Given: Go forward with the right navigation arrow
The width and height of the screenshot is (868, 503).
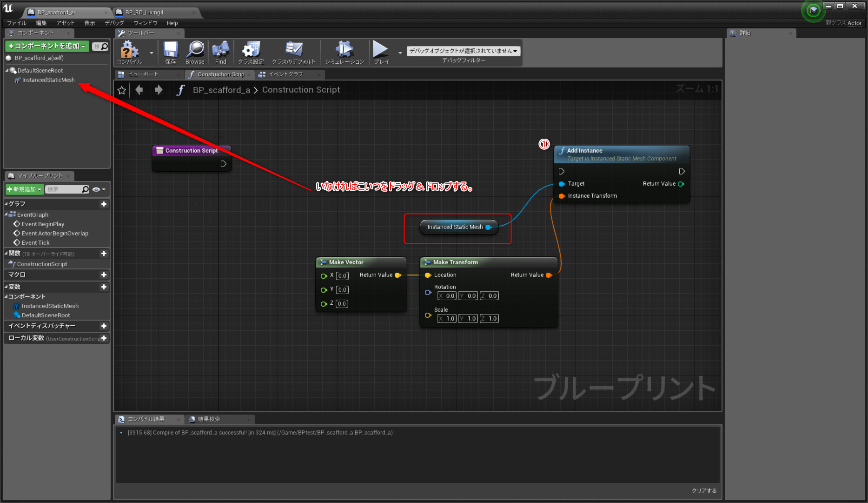Looking at the screenshot, I should coord(159,90).
